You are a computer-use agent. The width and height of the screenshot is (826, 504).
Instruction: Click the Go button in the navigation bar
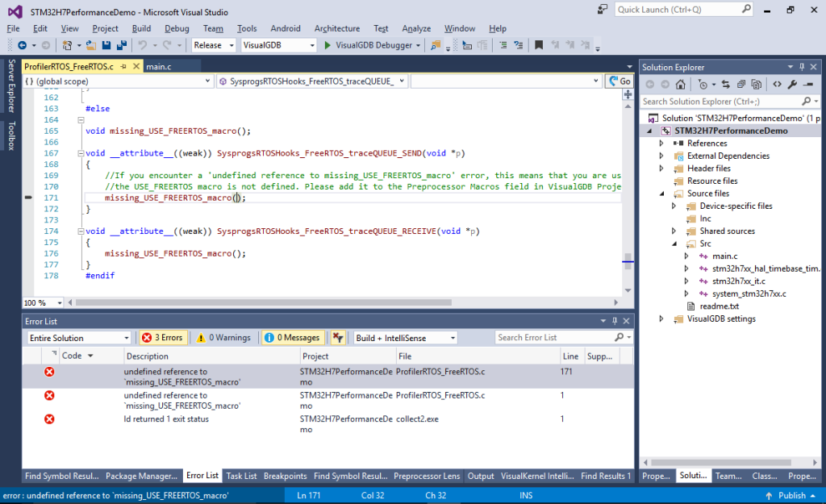pos(619,81)
